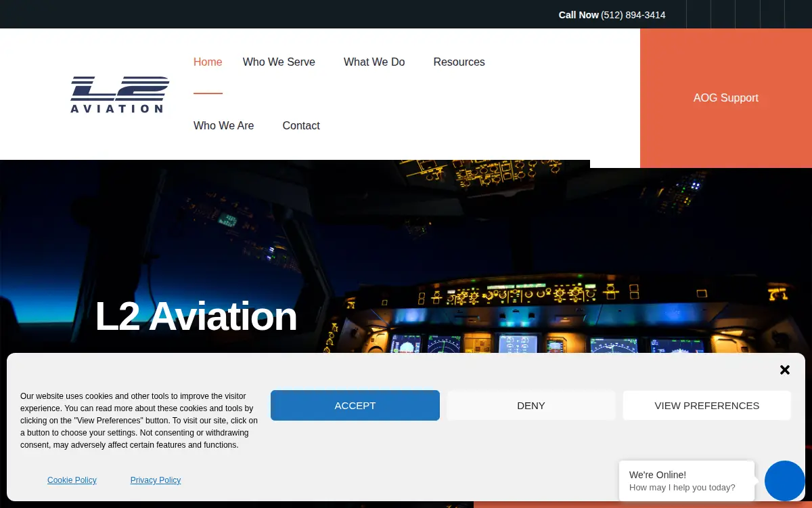Image resolution: width=812 pixels, height=508 pixels.
Task: Open the Who We Are menu
Action: click(223, 126)
